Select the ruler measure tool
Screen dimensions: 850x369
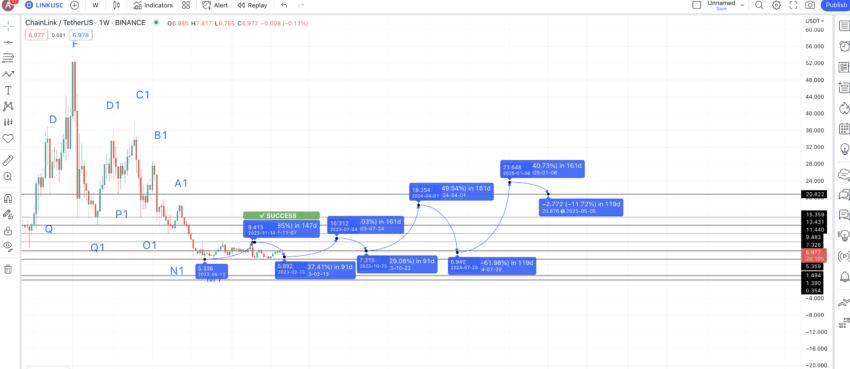pos(8,160)
